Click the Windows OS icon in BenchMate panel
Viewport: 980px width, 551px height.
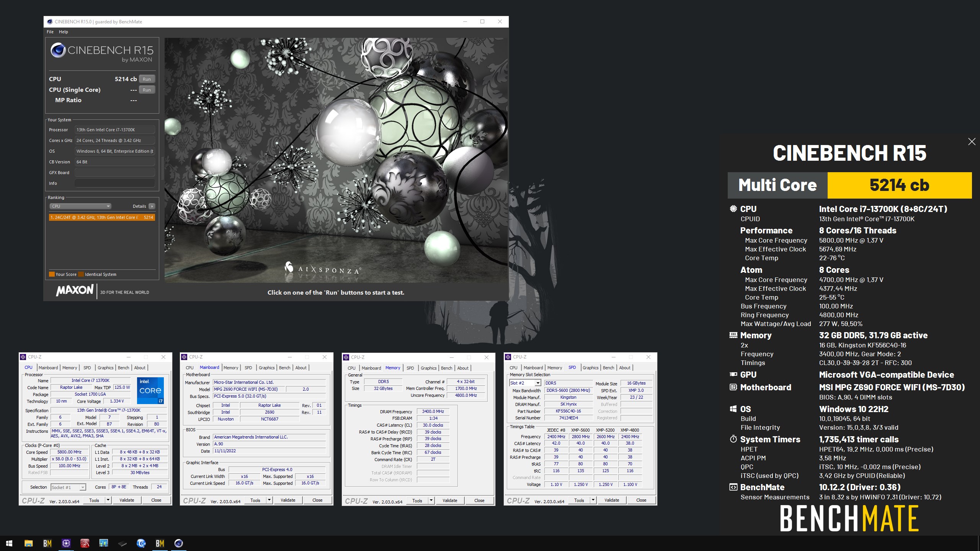click(733, 409)
